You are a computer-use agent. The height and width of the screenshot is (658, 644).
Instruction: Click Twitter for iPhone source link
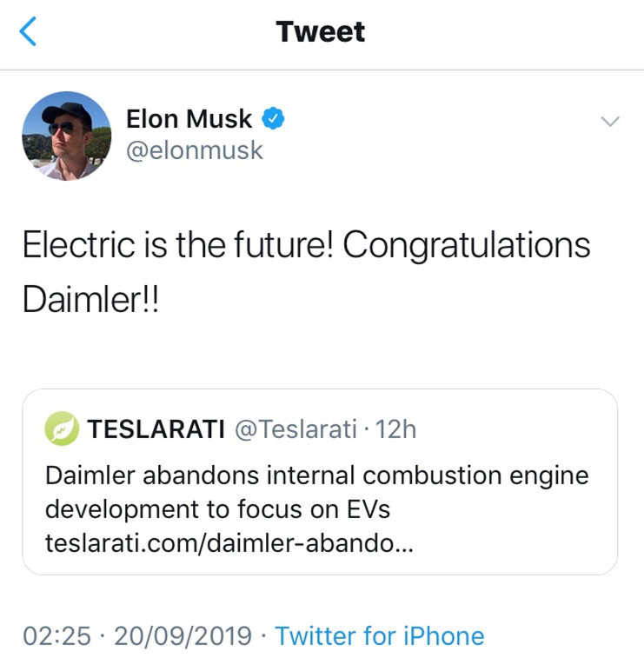[x=380, y=635]
